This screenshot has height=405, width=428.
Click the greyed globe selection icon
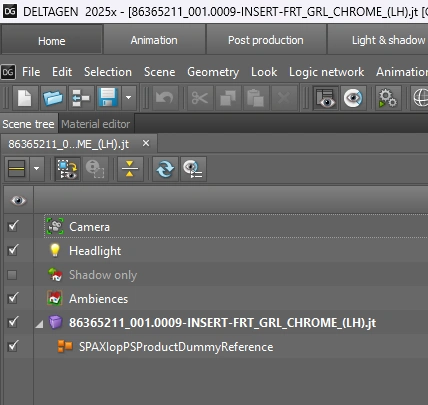tap(95, 169)
